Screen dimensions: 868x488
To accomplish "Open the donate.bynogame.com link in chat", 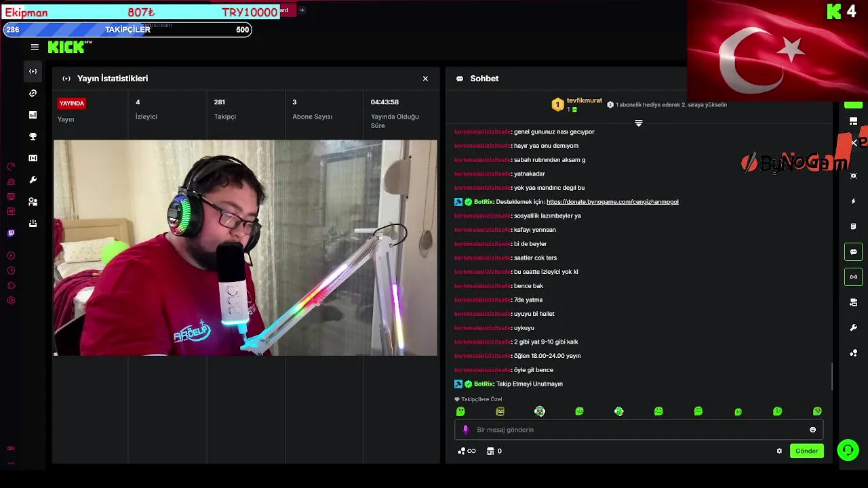I will pyautogui.click(x=612, y=202).
